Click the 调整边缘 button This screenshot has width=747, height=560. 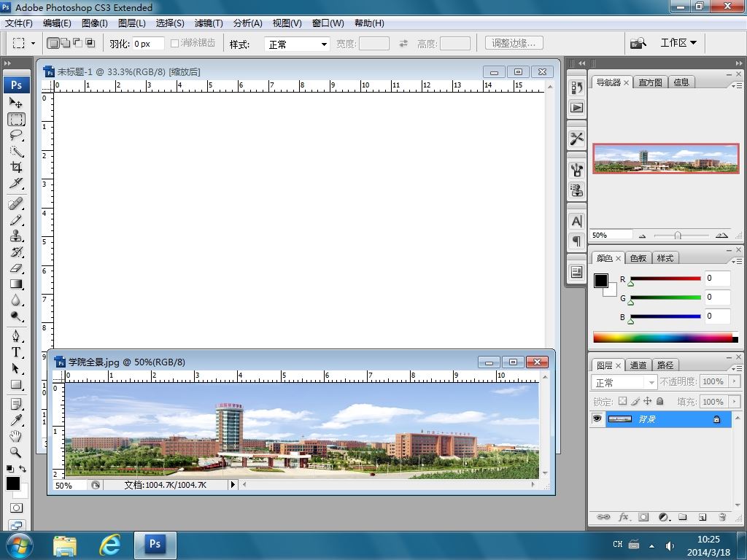pyautogui.click(x=513, y=44)
